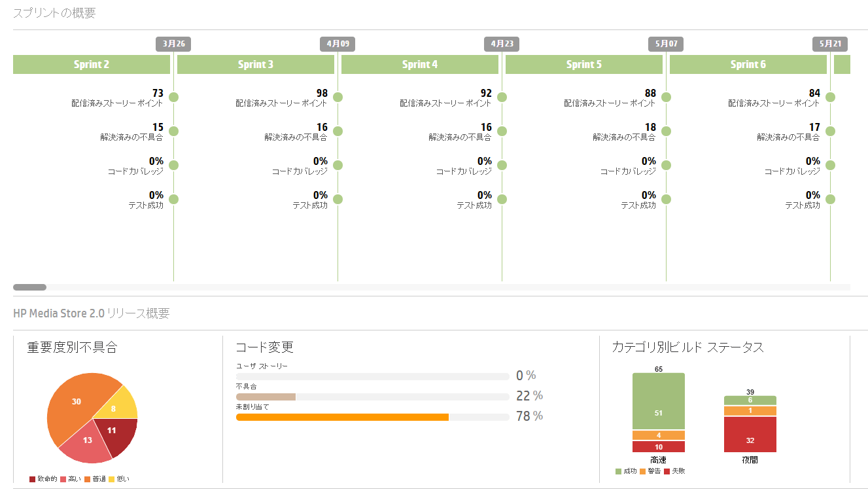Click the コード変更 panel title
This screenshot has width=868, height=498.
(264, 347)
